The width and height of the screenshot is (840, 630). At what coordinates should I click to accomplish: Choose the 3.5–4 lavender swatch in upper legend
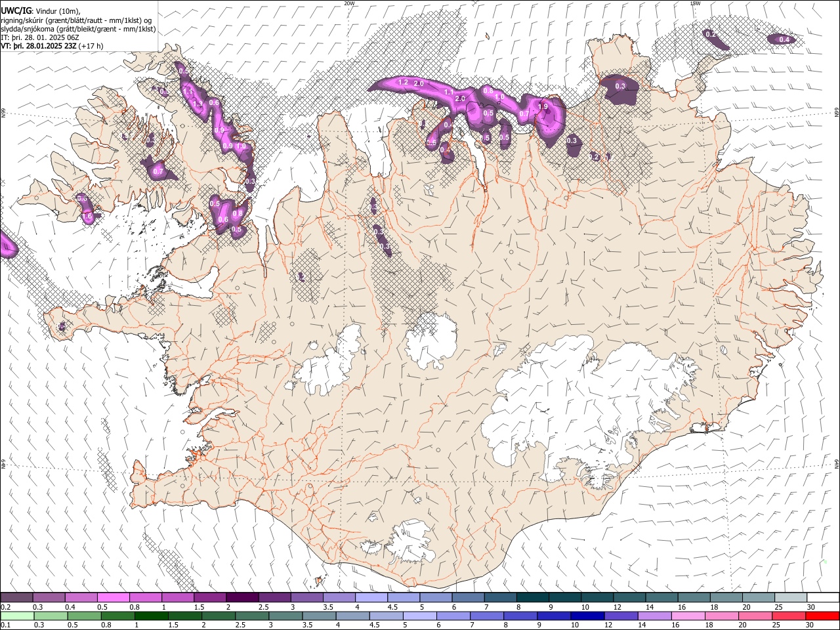339,597
